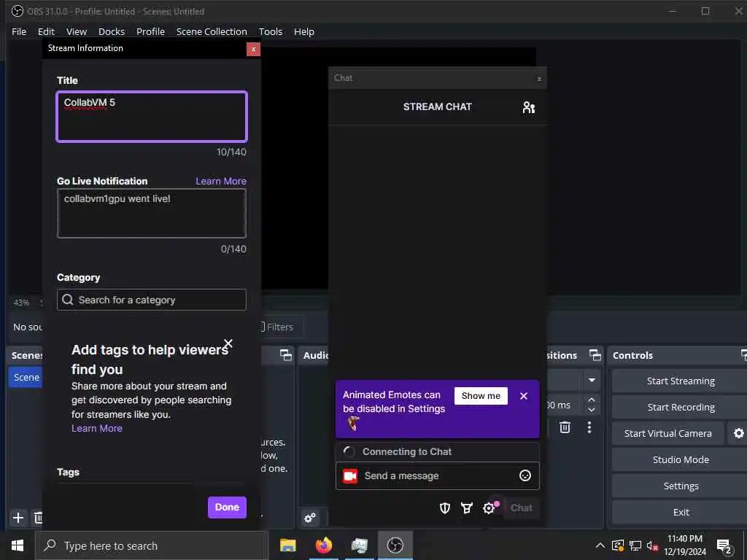
Task: Open taskbar clock showing 11:40 PM
Action: (x=684, y=545)
